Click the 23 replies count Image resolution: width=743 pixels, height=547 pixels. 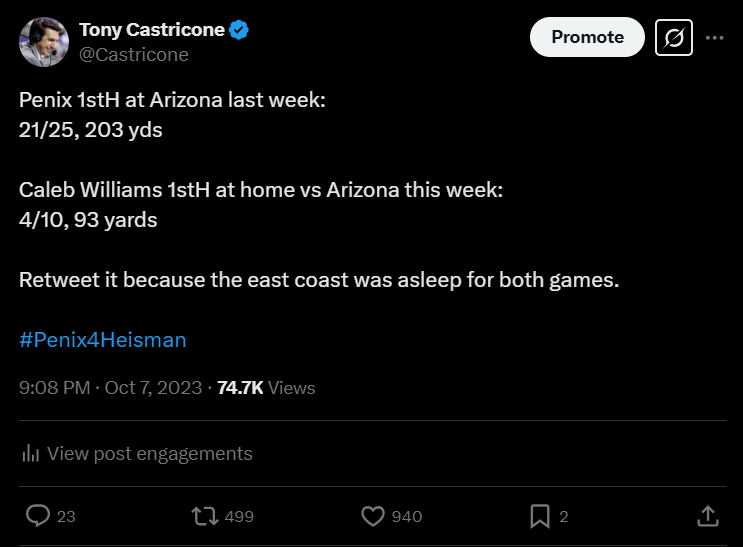click(67, 517)
